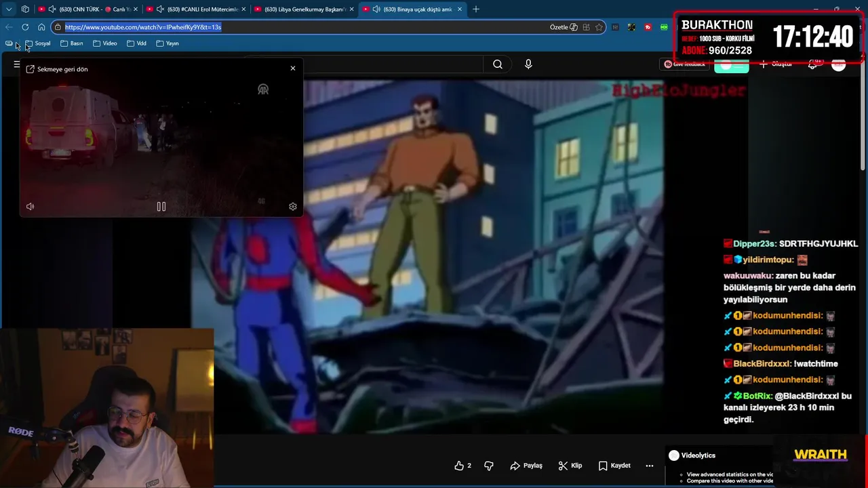The image size is (868, 488).
Task: Open the yellow-black extension icon
Action: click(631, 27)
